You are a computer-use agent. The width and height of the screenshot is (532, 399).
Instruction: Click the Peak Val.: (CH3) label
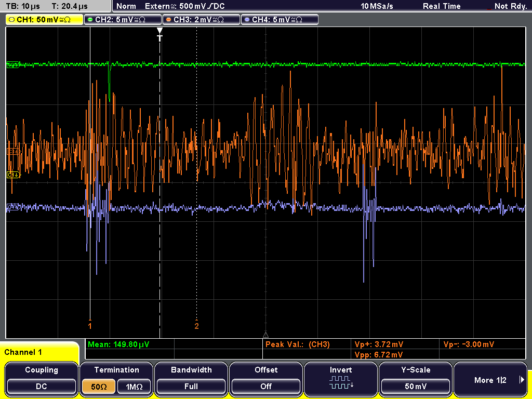(x=298, y=344)
